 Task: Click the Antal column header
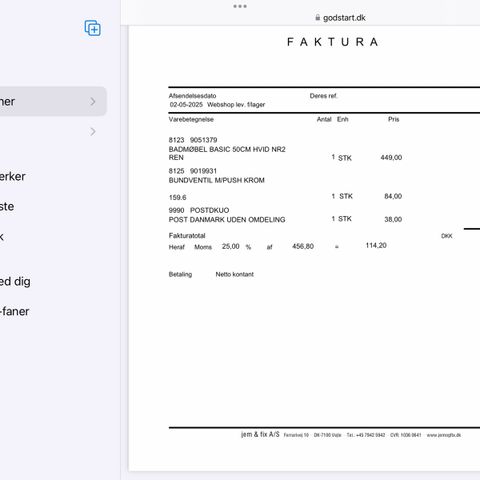[324, 119]
